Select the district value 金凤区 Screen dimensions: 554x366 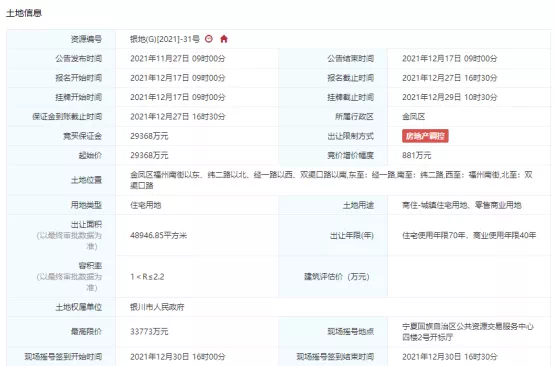413,117
